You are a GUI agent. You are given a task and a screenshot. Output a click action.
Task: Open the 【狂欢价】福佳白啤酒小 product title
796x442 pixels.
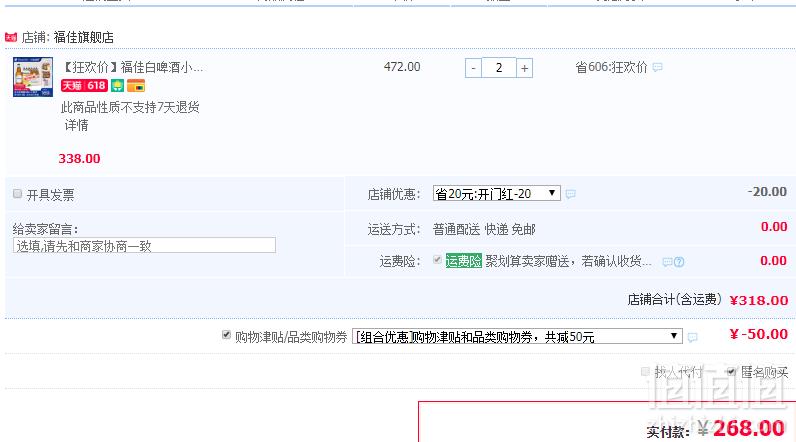point(132,67)
